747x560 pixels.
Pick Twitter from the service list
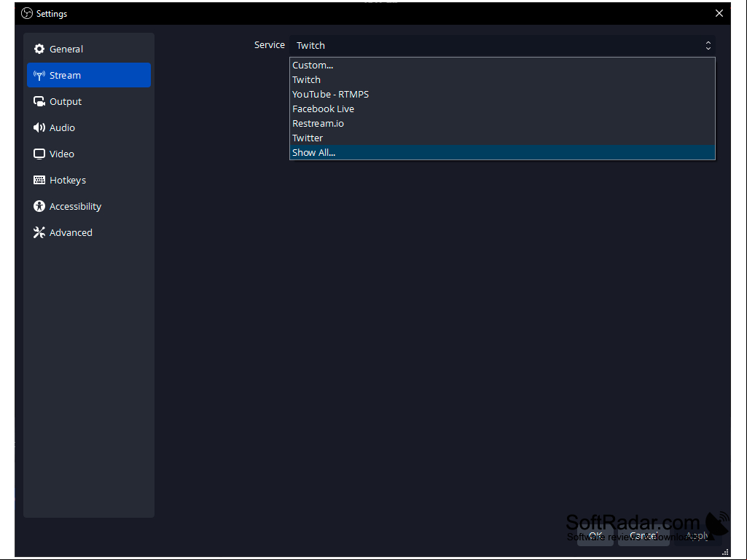coord(502,138)
